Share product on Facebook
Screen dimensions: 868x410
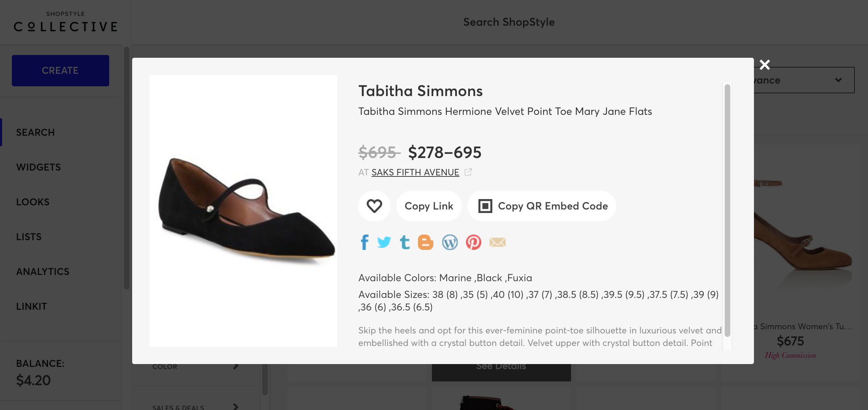pos(364,242)
